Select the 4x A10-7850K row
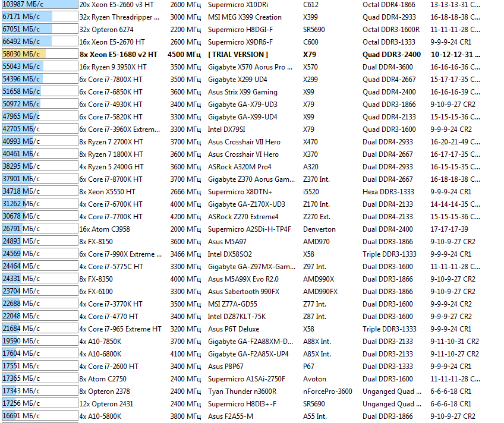 pos(100,343)
